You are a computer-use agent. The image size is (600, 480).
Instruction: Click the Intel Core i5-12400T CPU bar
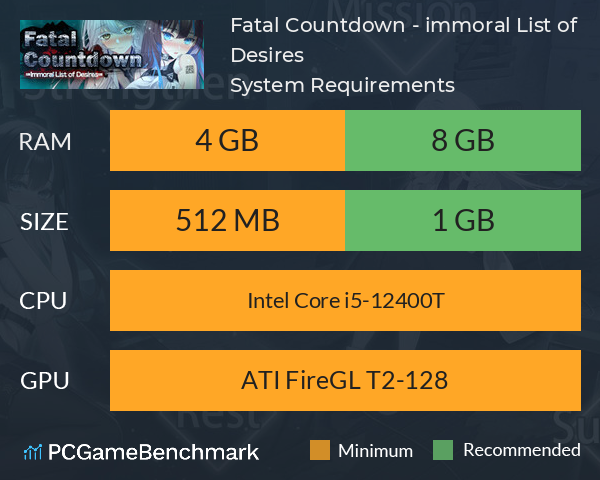pyautogui.click(x=345, y=300)
